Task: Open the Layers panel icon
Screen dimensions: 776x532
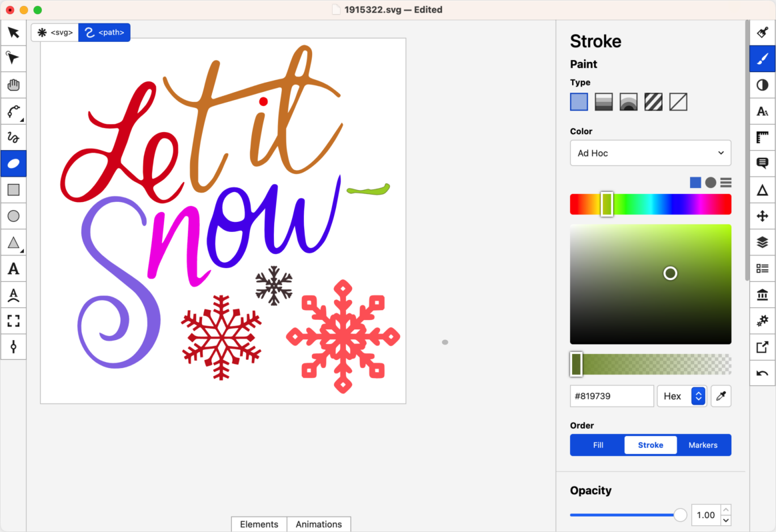Action: coord(762,243)
